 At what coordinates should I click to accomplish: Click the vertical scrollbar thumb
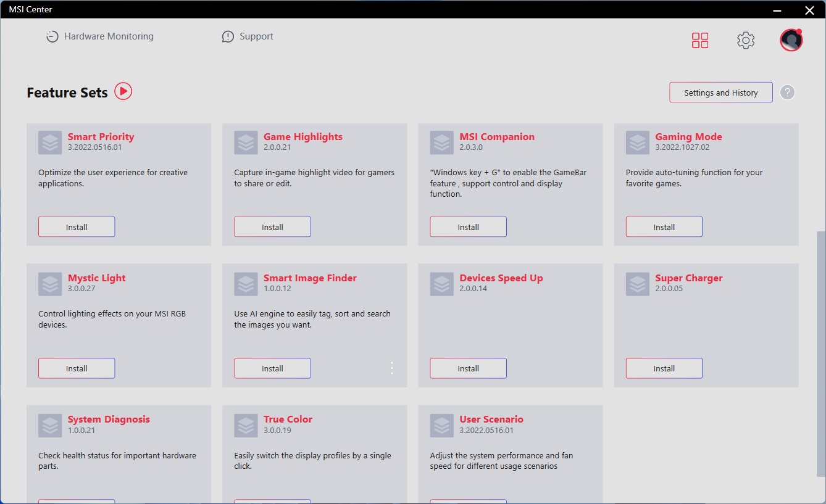[820, 352]
